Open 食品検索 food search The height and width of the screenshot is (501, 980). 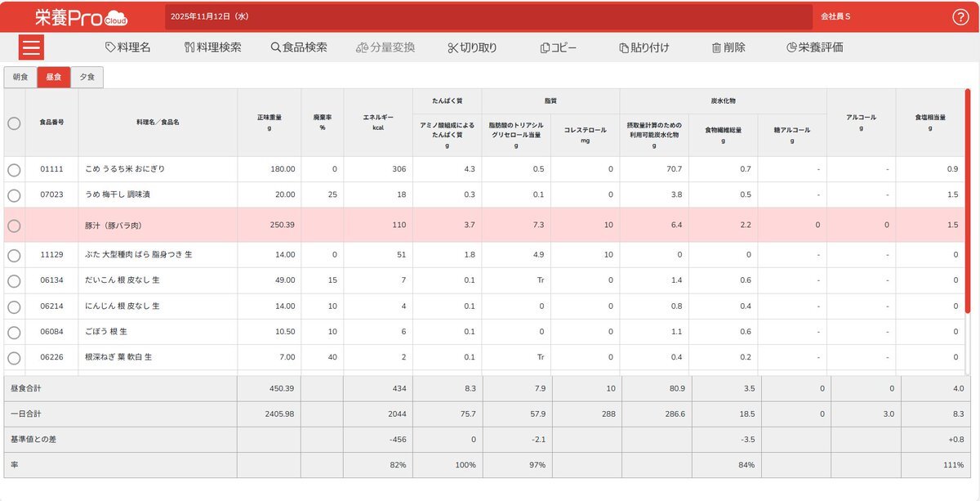click(299, 47)
